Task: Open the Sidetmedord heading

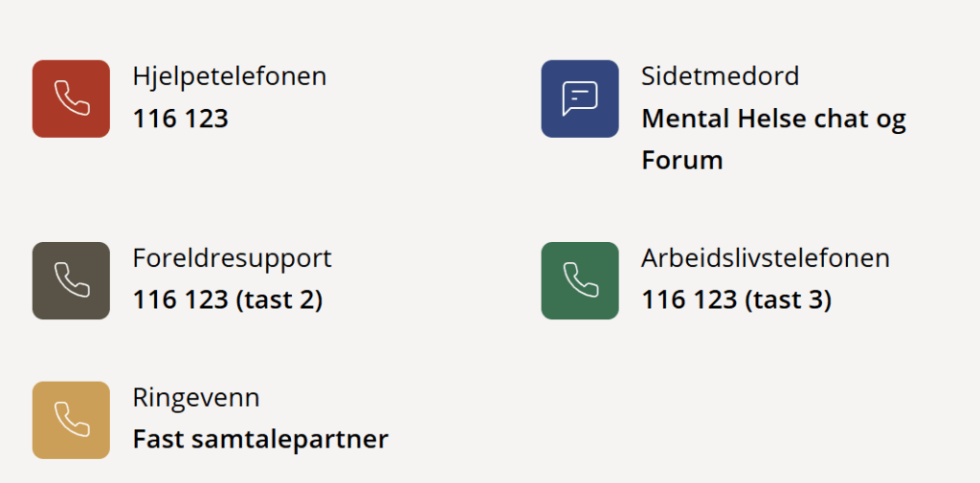Action: (x=720, y=77)
